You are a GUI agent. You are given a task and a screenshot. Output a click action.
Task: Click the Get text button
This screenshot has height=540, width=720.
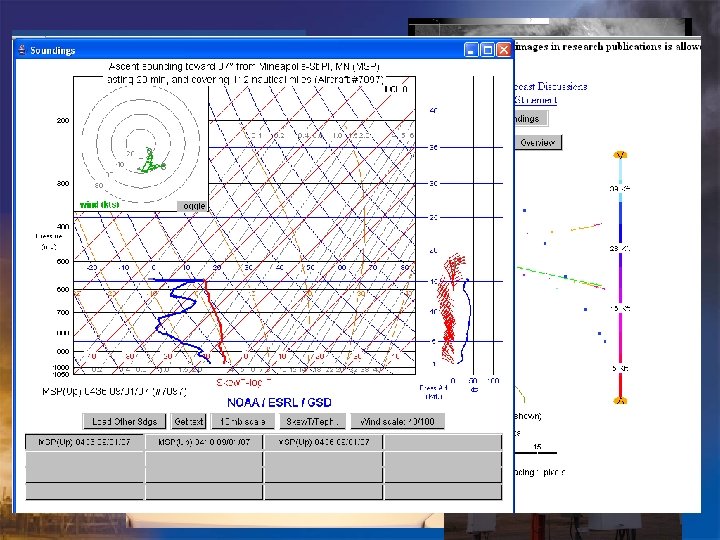point(188,421)
